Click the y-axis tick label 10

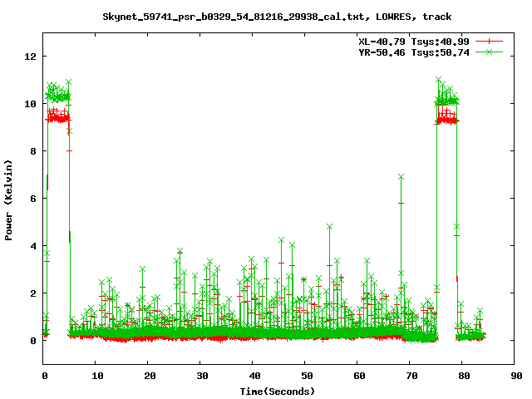click(x=30, y=104)
